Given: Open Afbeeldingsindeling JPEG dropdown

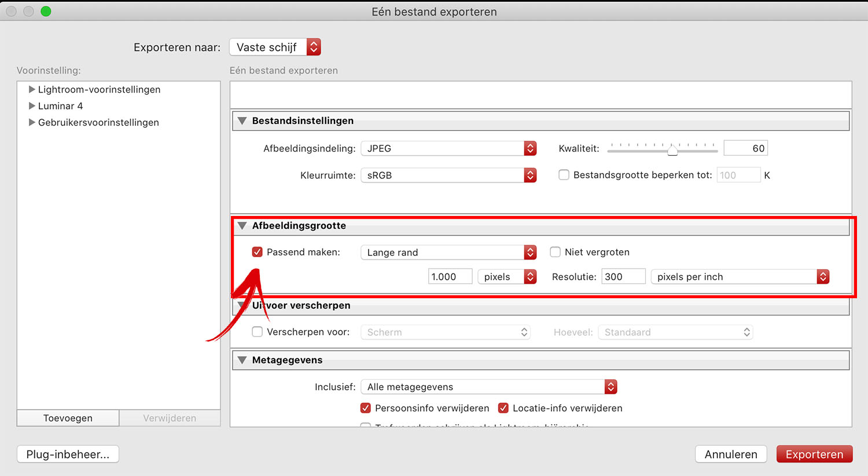Looking at the screenshot, I should (448, 148).
